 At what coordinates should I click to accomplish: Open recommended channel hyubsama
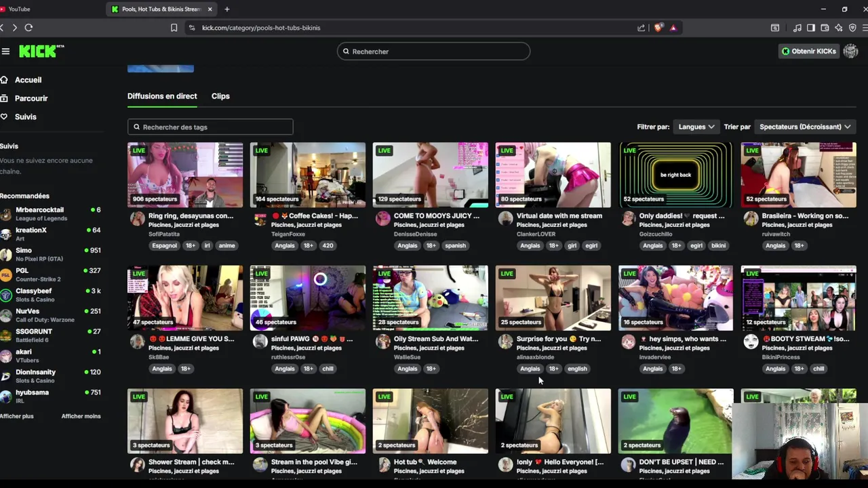pos(50,396)
